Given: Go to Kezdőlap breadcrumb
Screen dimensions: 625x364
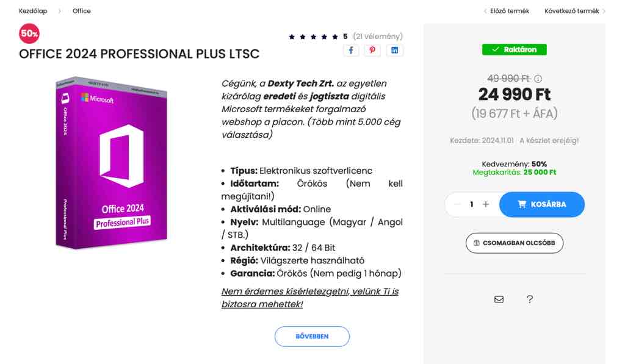Looking at the screenshot, I should pyautogui.click(x=33, y=11).
